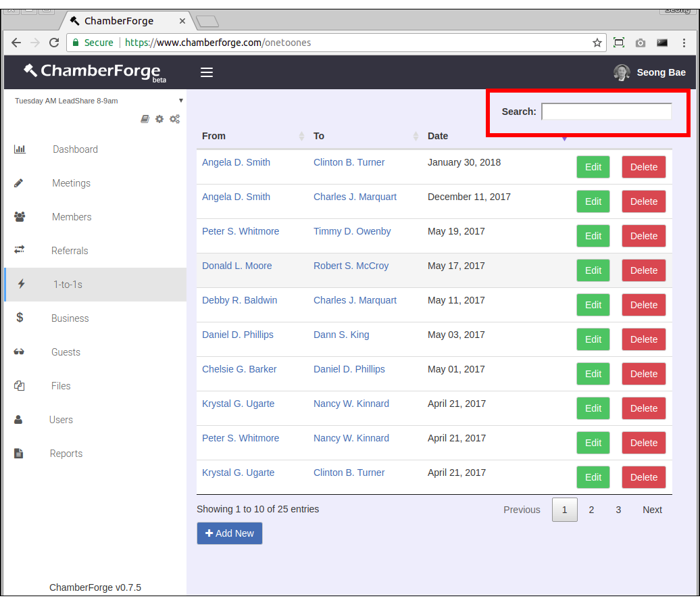Click the terminal extension icon
Screen dimensions: 700x605
point(662,43)
